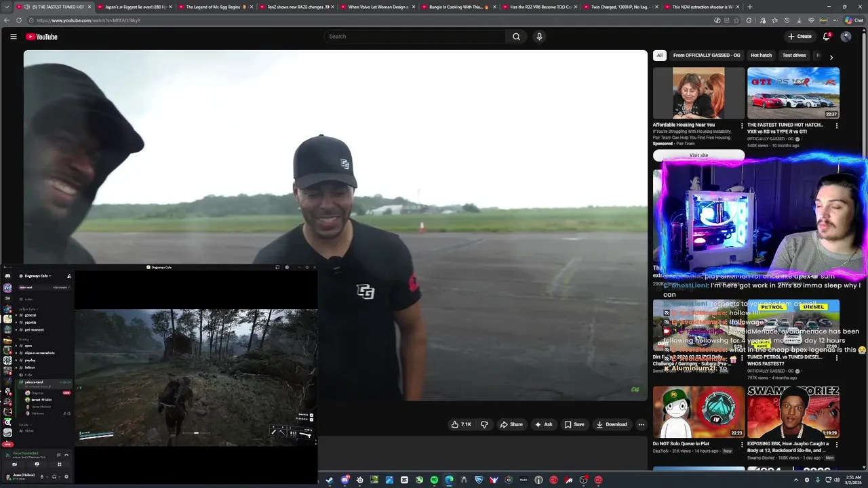Screen dimensions: 868x488
Task: Open the fallout channel in Discord
Action: tap(28, 367)
